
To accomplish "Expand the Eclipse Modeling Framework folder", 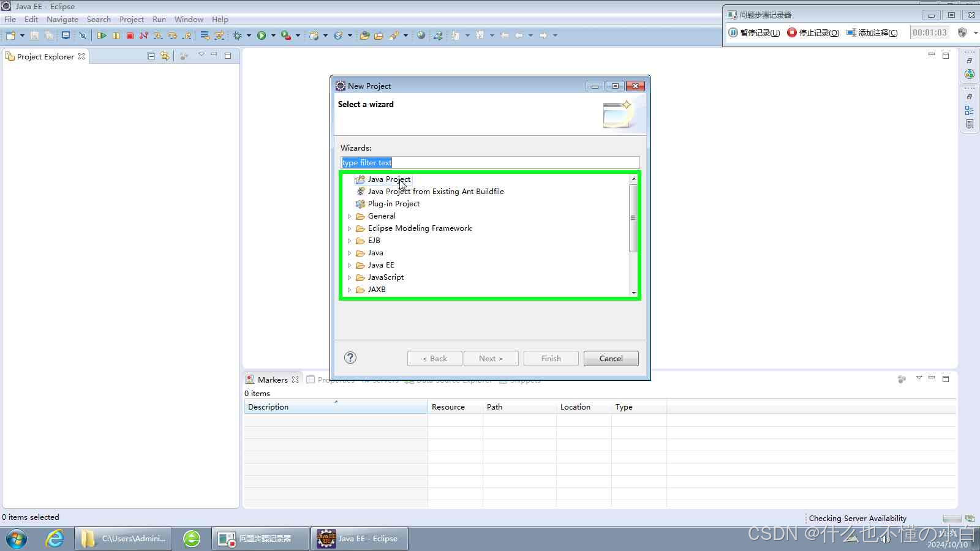I will coord(350,228).
